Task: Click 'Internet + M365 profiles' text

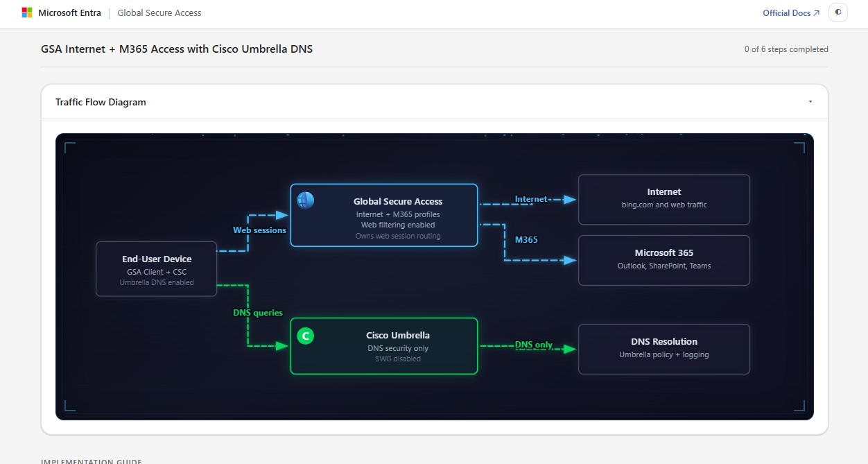Action: pyautogui.click(x=398, y=214)
